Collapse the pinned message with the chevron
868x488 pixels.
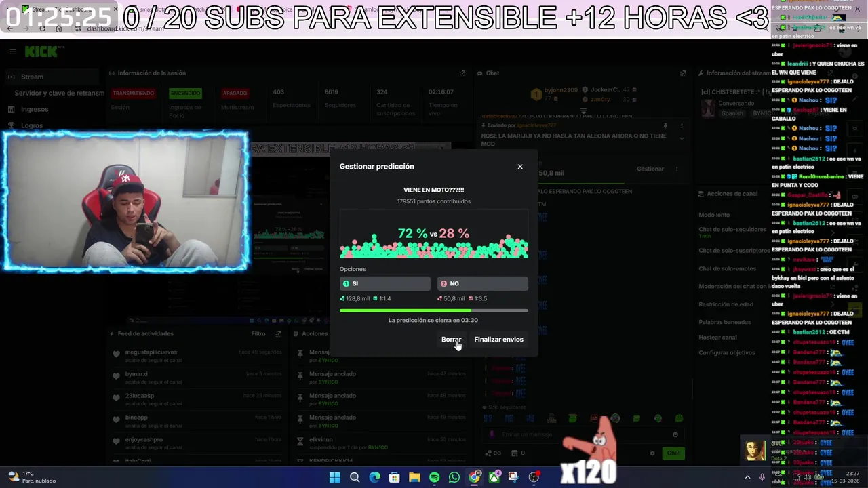click(x=682, y=139)
